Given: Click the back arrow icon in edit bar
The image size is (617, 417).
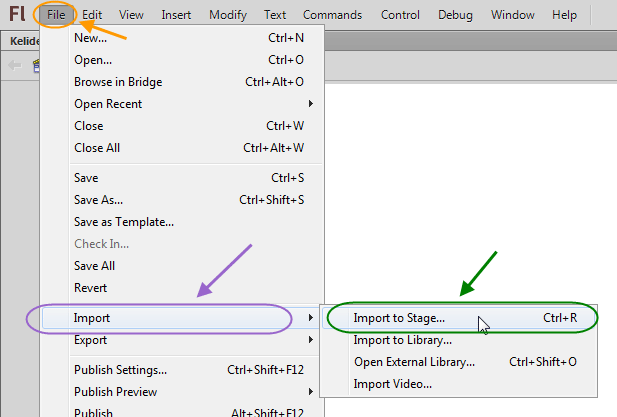Looking at the screenshot, I should tap(15, 65).
